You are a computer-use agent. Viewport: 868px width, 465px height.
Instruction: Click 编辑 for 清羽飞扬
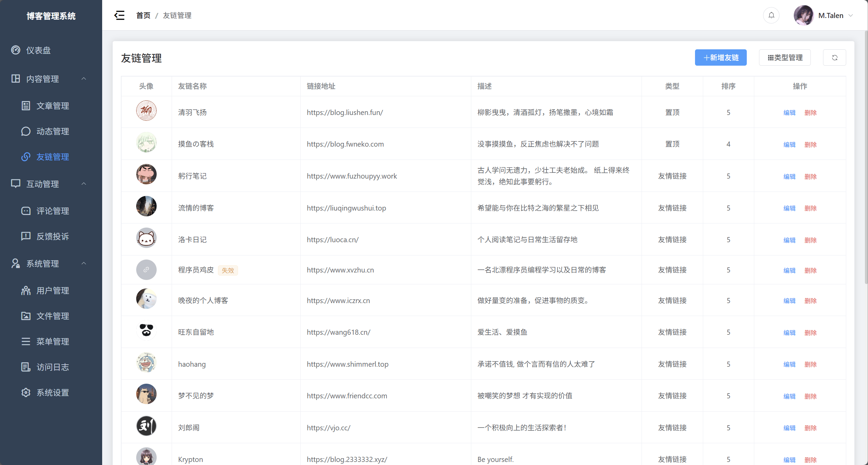pyautogui.click(x=789, y=112)
